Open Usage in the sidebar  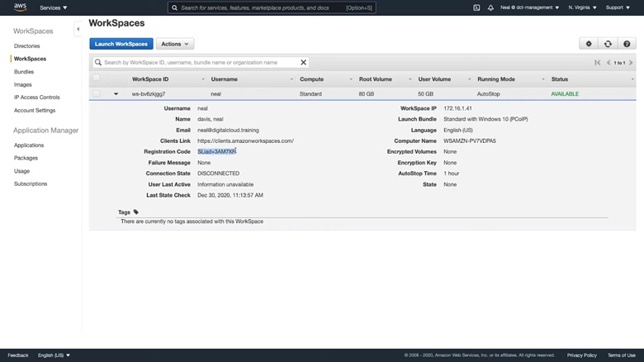click(x=21, y=171)
